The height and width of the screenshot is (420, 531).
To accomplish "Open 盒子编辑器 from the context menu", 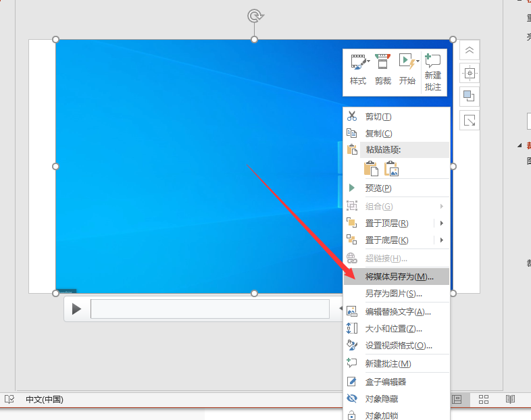I will pos(397,382).
